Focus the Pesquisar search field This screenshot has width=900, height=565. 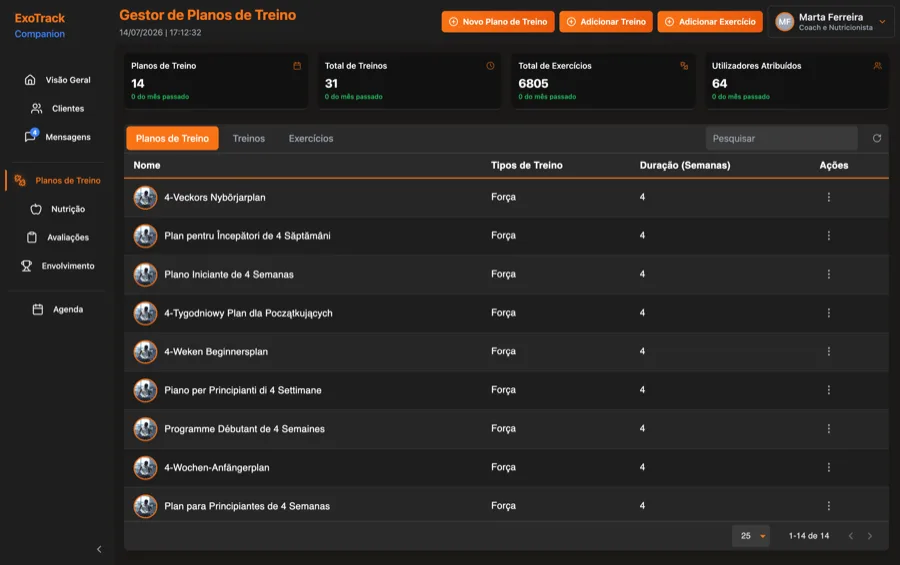click(x=781, y=138)
